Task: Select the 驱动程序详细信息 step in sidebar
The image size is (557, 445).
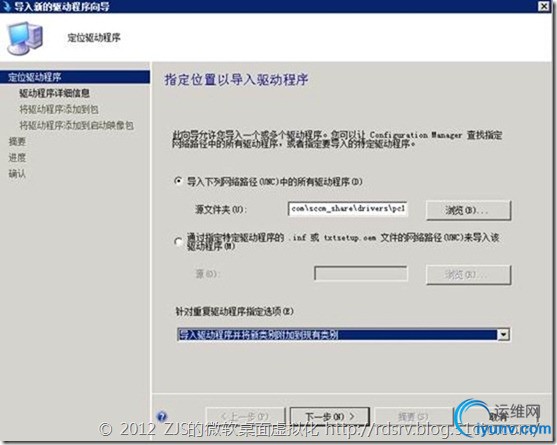Action: [54, 93]
